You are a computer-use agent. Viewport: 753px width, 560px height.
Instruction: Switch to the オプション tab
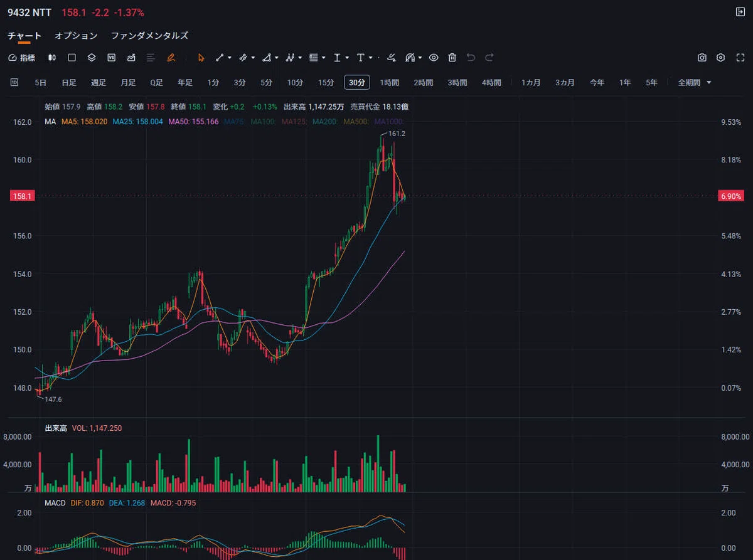pos(76,36)
